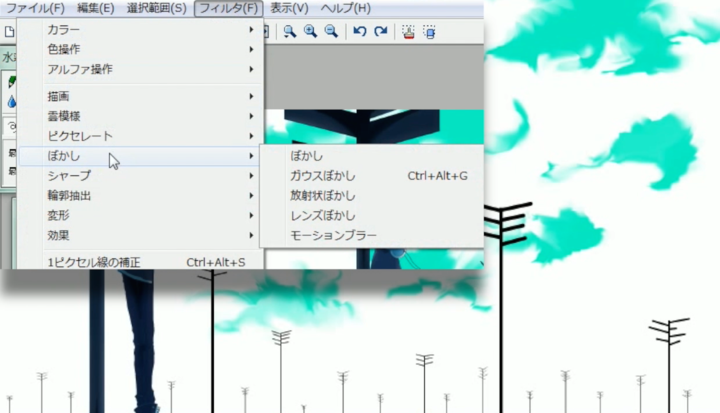Open the 表示(V) menu

pyautogui.click(x=289, y=8)
